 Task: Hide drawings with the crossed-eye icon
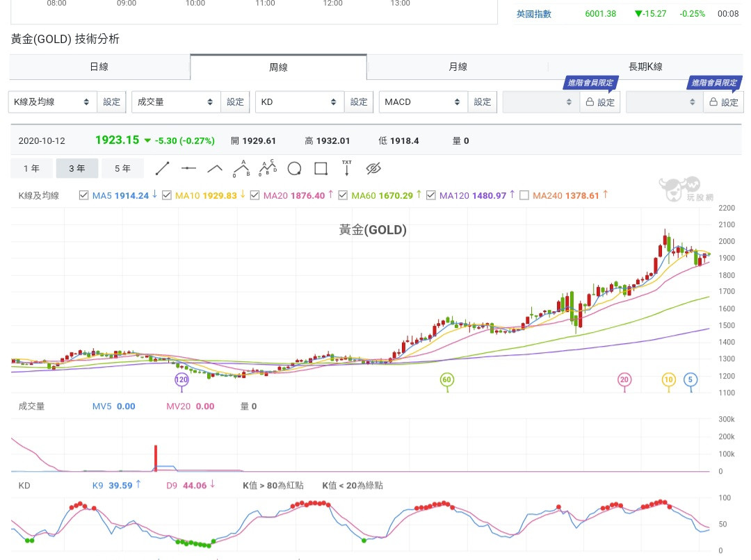click(374, 168)
